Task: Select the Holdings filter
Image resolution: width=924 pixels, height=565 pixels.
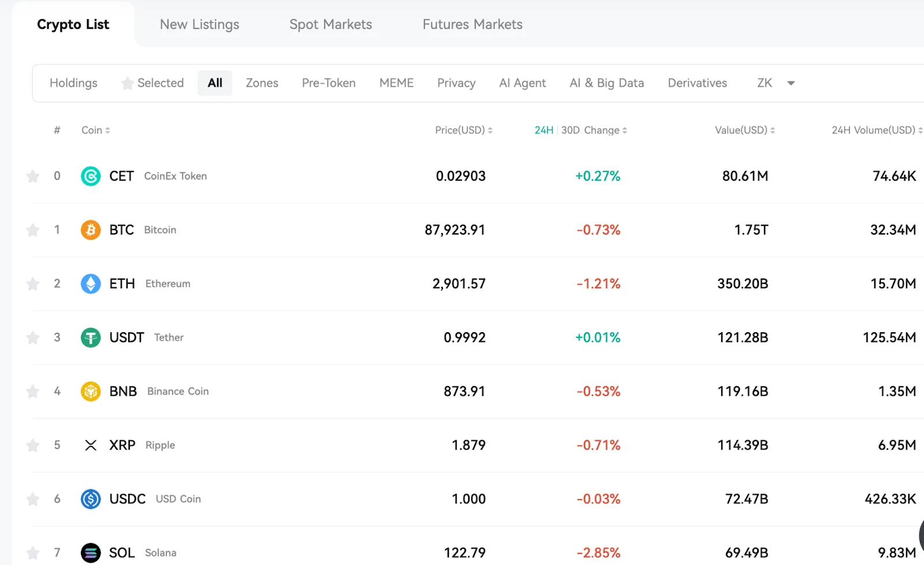Action: [x=73, y=83]
